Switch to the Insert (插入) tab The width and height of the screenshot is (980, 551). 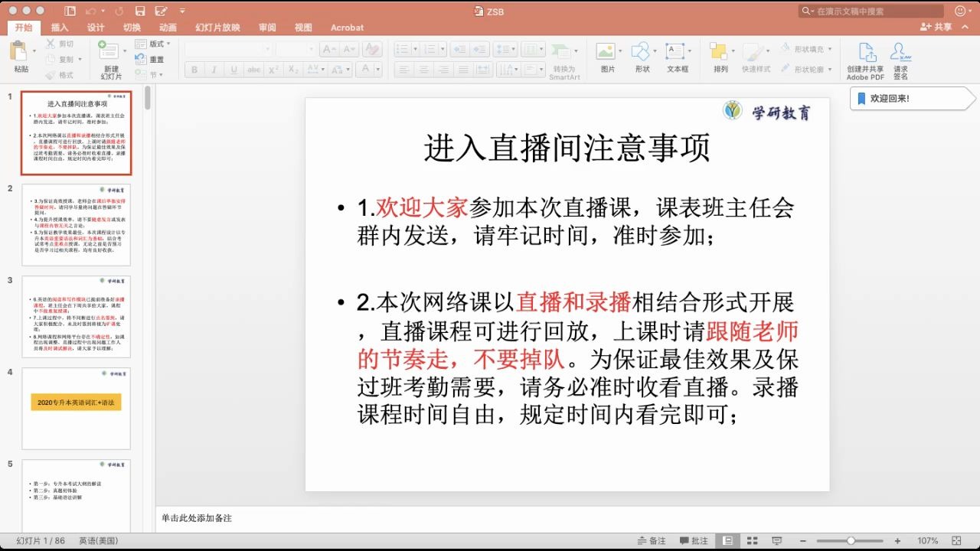point(60,28)
